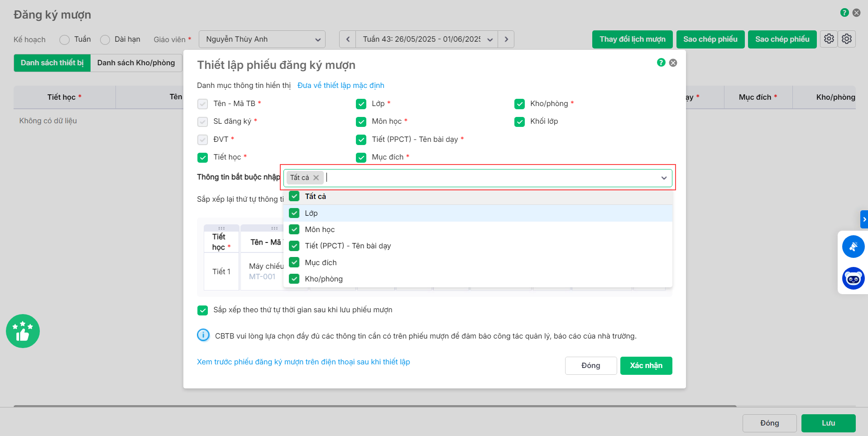Viewport: 868px width, 436px height.
Task: Open the panda chatbot assistant icon
Action: [x=853, y=278]
